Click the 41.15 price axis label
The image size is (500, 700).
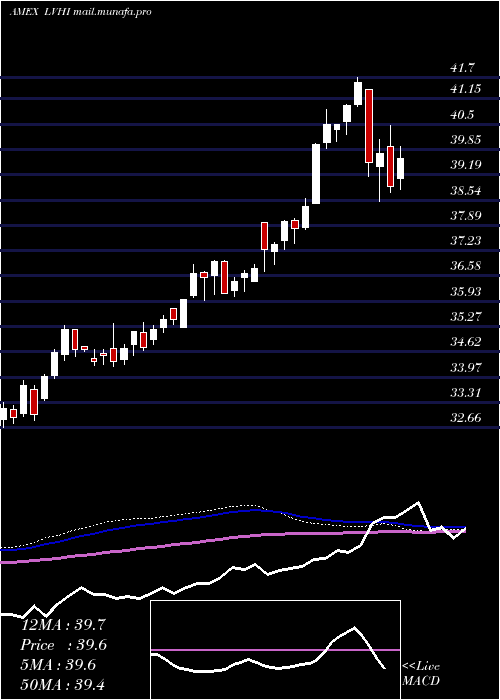tap(466, 89)
